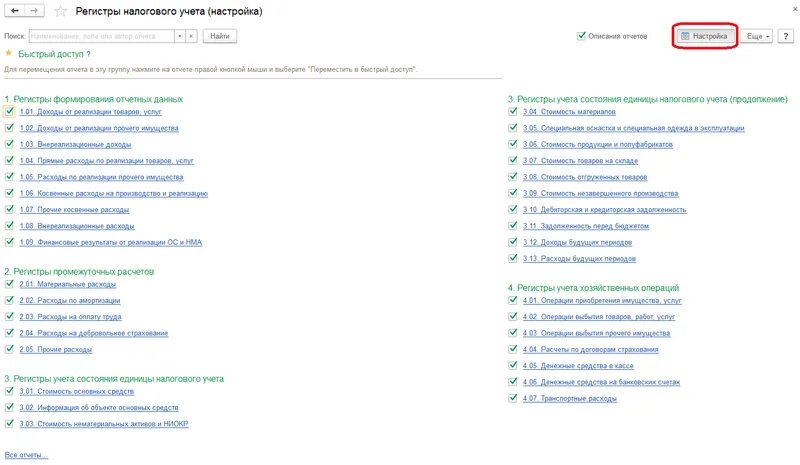Open report 4.06 Денежные средства на банковских счетах
The image size is (800, 465).
click(602, 382)
